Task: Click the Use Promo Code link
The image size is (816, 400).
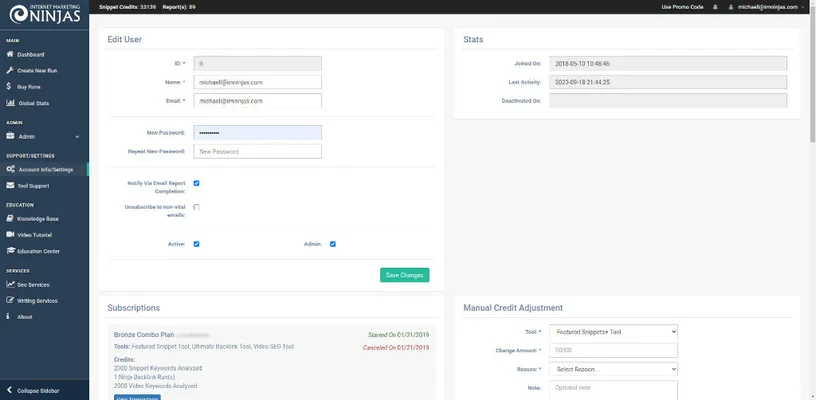Action: [682, 6]
